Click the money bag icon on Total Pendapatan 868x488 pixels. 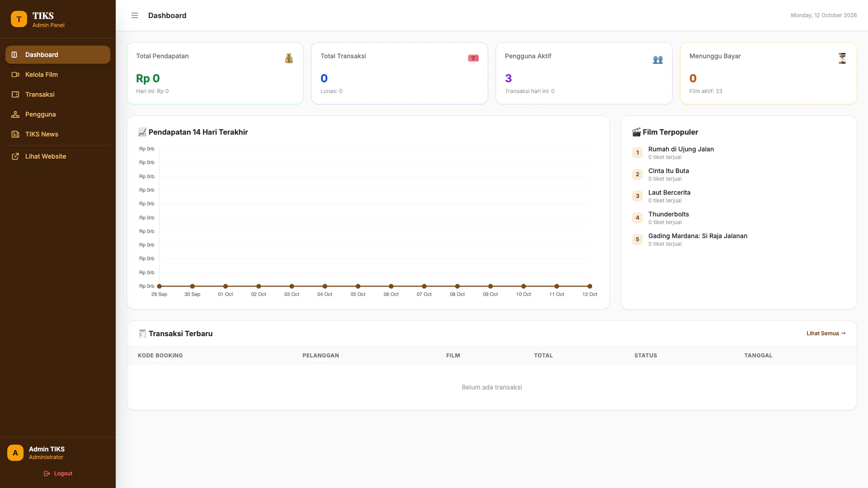coord(289,58)
